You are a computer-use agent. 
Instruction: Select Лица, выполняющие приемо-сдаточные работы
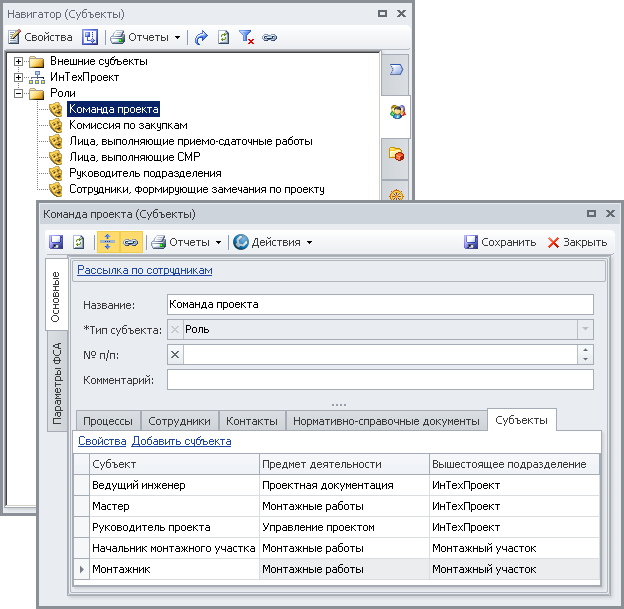click(191, 141)
